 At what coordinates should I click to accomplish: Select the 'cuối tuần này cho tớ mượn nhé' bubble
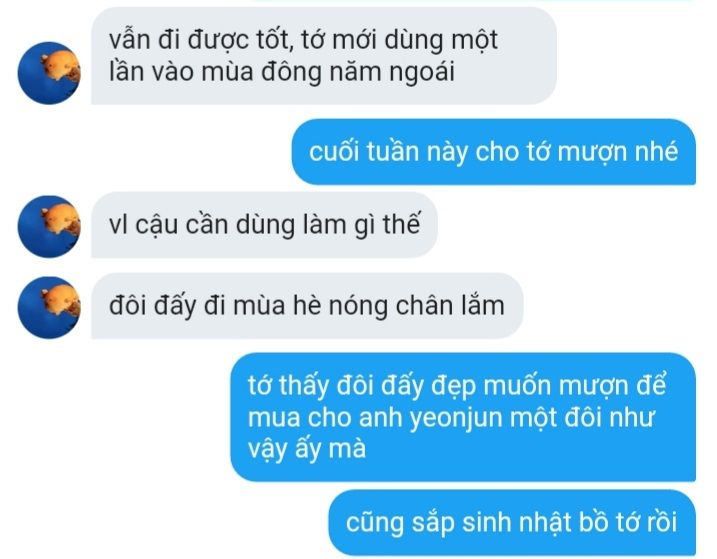pos(494,152)
